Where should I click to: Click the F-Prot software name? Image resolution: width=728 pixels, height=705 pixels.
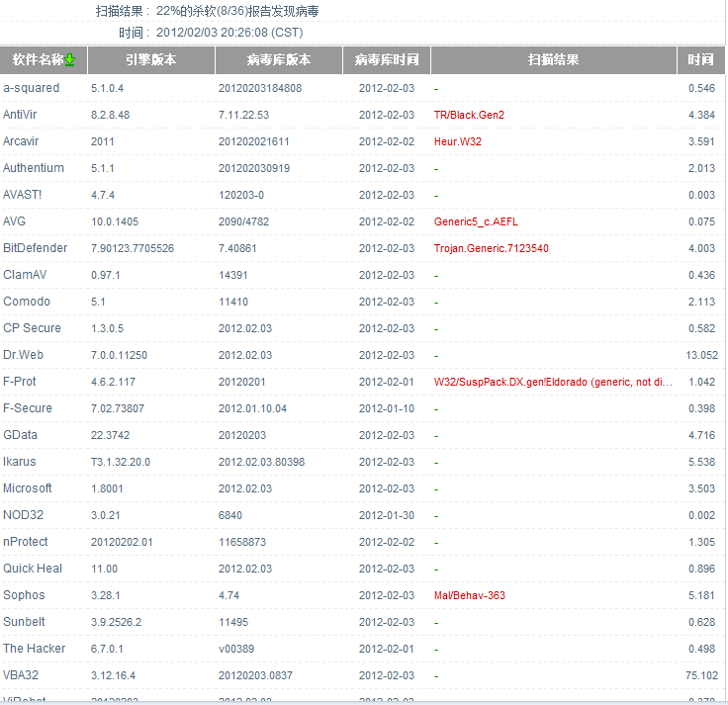(x=20, y=382)
